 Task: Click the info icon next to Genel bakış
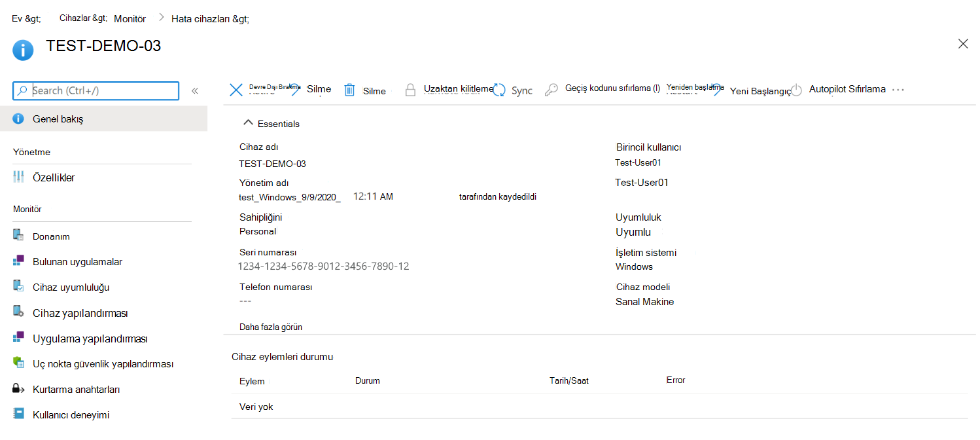click(x=18, y=119)
